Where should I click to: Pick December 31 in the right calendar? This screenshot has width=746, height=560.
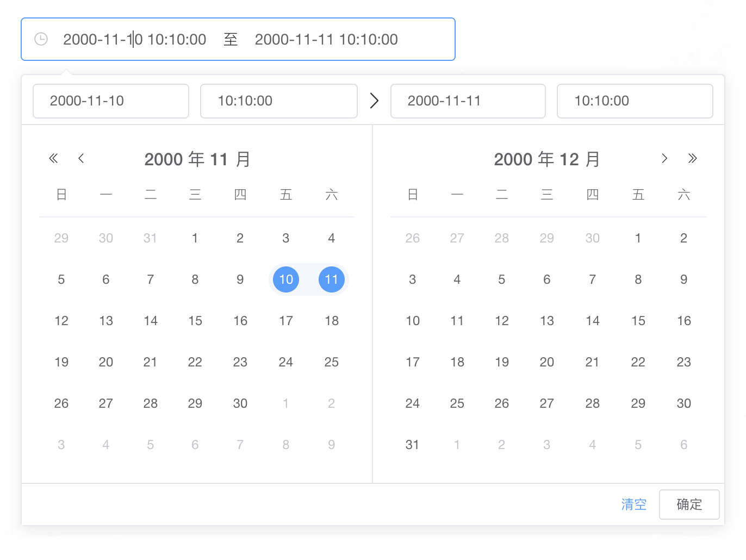tap(412, 445)
